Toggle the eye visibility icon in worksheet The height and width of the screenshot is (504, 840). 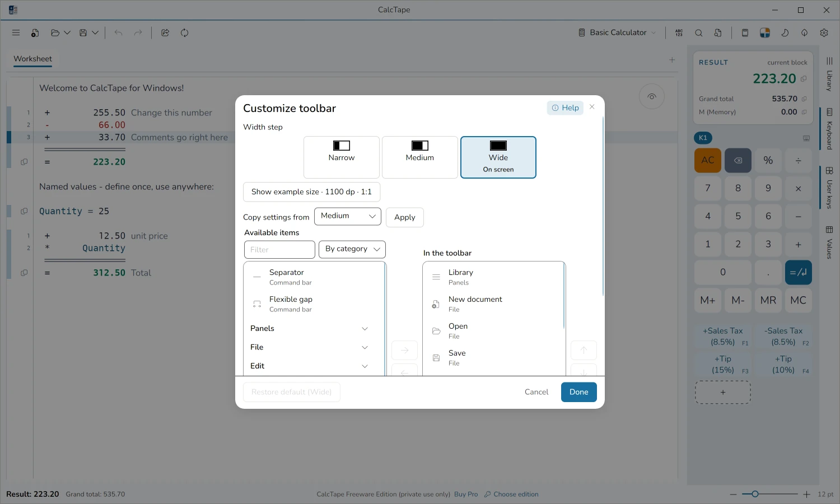652,96
